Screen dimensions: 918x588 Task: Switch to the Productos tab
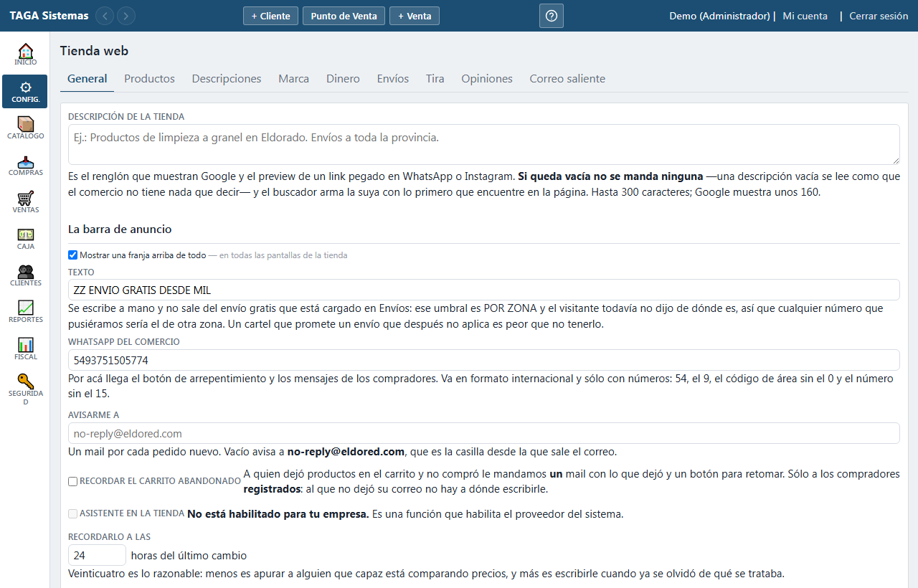(x=149, y=79)
